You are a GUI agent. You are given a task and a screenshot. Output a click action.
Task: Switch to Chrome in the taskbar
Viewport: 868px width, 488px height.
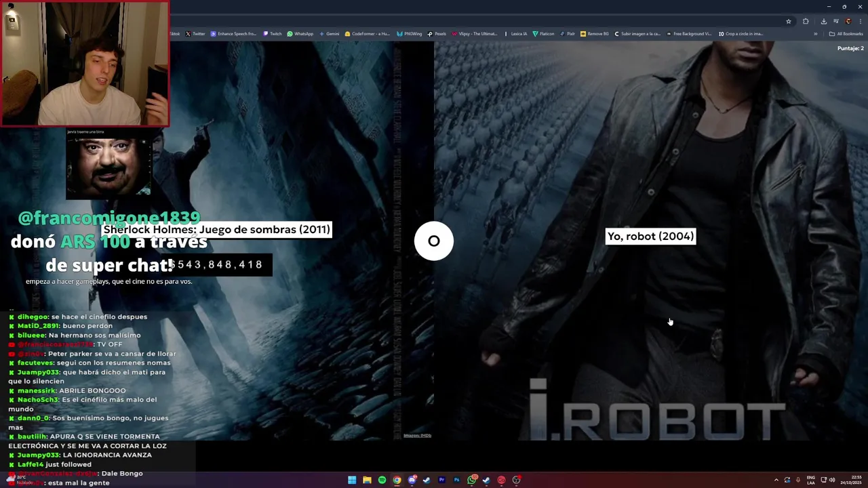click(397, 480)
